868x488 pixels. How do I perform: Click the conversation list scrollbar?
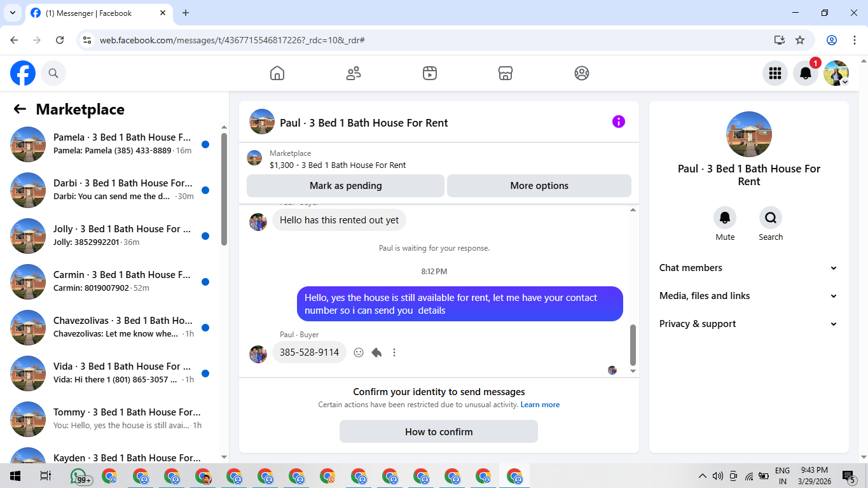click(224, 189)
